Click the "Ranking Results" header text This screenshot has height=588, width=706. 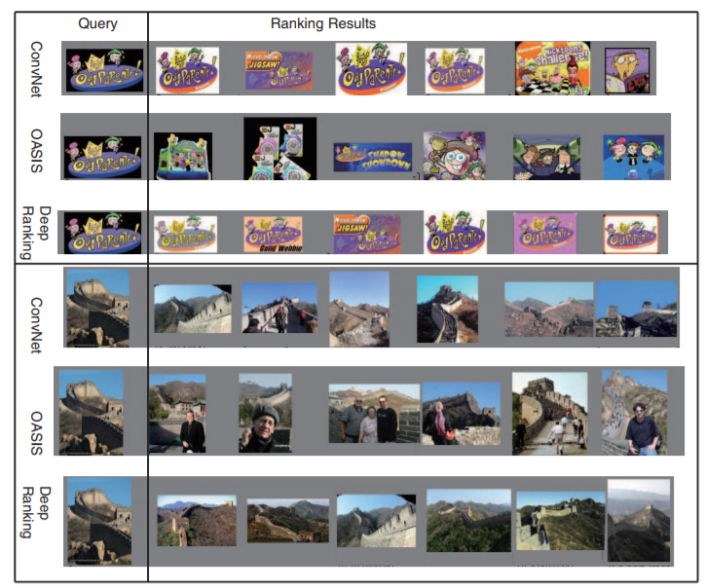pos(323,23)
